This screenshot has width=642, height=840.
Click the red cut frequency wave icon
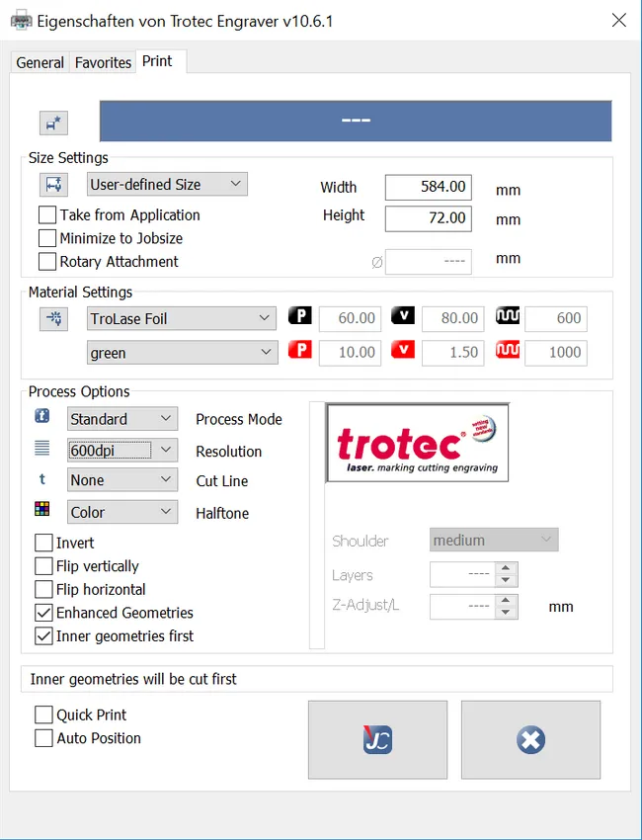click(x=507, y=350)
